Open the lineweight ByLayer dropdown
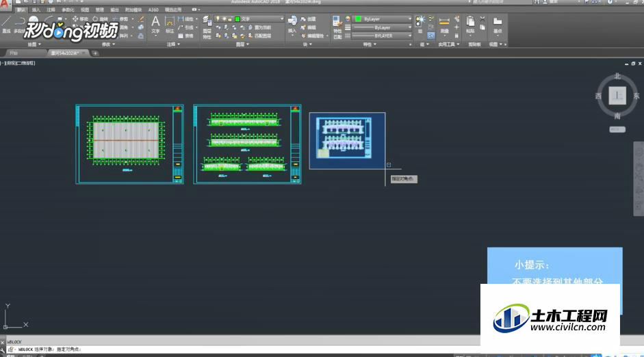This screenshot has height=357, width=644. click(x=383, y=27)
